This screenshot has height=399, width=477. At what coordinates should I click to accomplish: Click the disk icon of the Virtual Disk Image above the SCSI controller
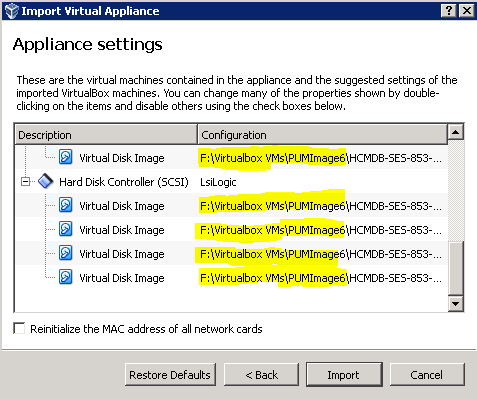(x=65, y=157)
